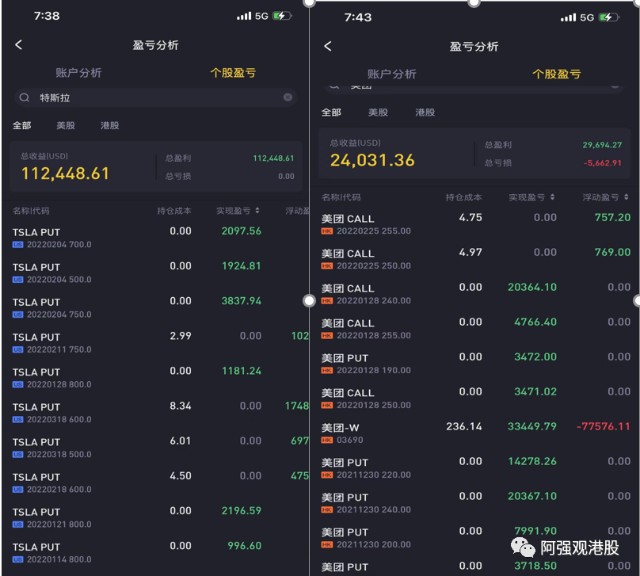Click total profit value 112,448.61
Viewport: 640px width, 576px height.
pos(65,173)
